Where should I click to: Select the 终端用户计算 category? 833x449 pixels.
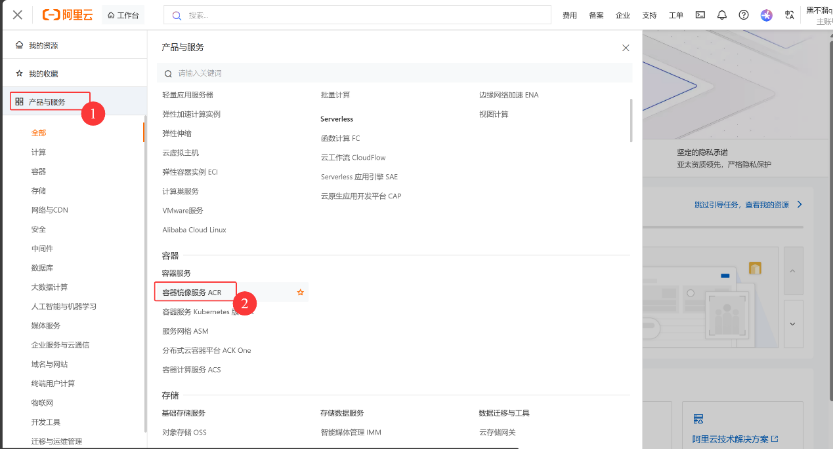tap(53, 384)
